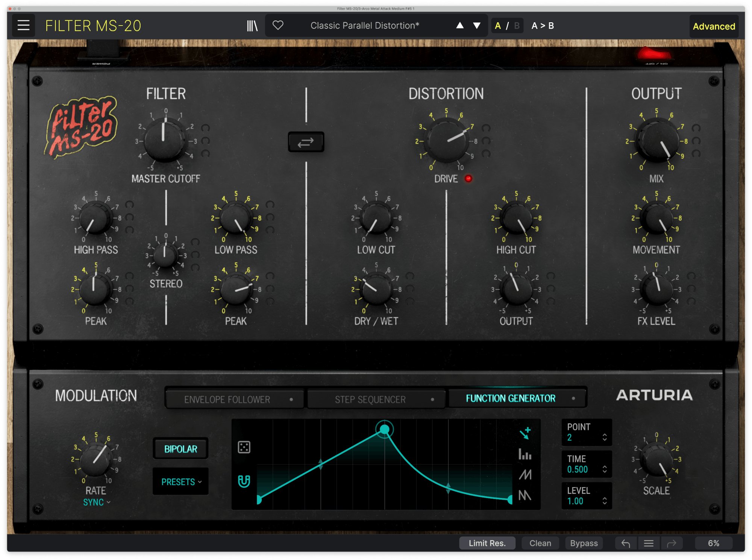752x560 pixels.
Task: Favorite the current preset with the heart icon
Action: point(279,25)
